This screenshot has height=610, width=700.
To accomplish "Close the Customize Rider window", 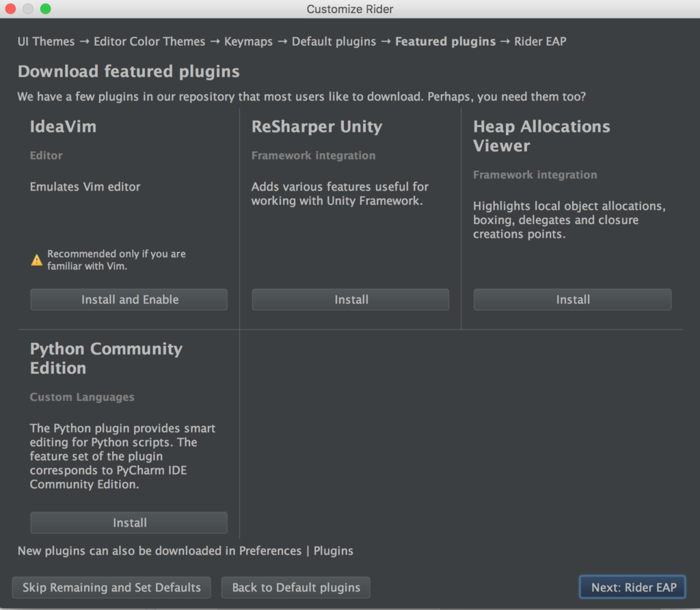I will pos(11,9).
